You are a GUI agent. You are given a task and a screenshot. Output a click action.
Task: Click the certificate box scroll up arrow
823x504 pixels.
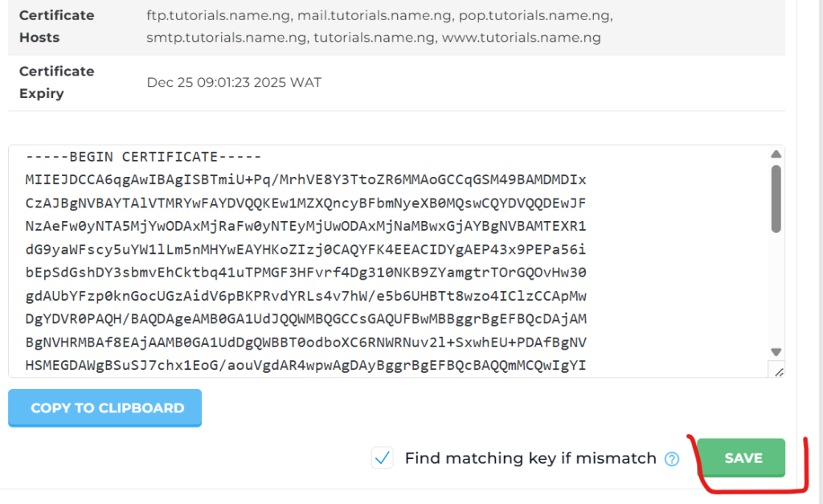(x=776, y=154)
